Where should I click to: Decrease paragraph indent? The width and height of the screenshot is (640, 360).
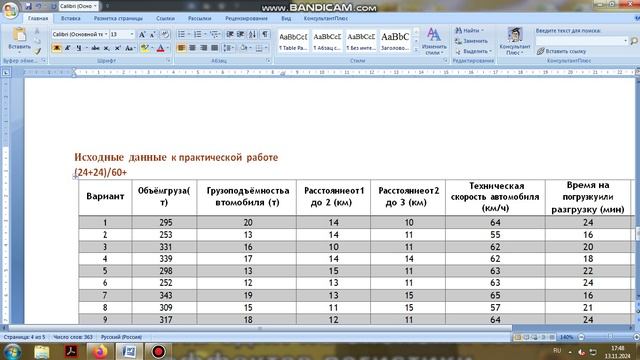click(x=230, y=35)
